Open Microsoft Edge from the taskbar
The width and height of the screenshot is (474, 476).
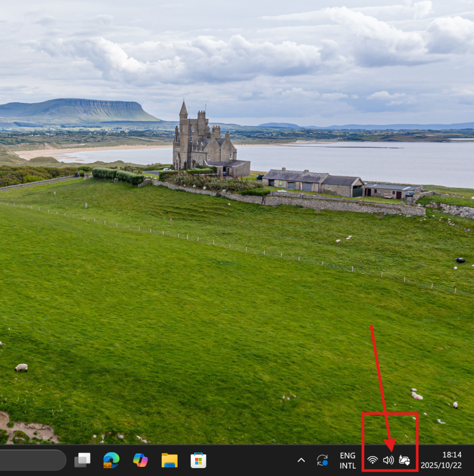(x=111, y=460)
